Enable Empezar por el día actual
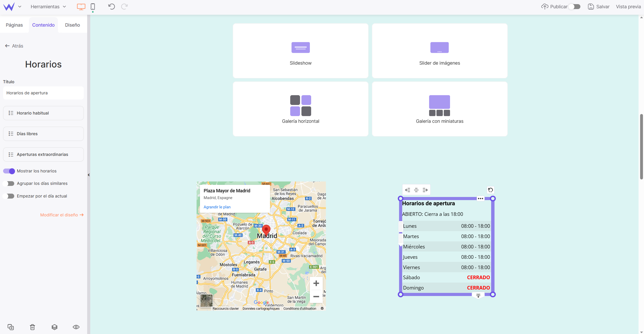The width and height of the screenshot is (644, 334). (x=9, y=196)
